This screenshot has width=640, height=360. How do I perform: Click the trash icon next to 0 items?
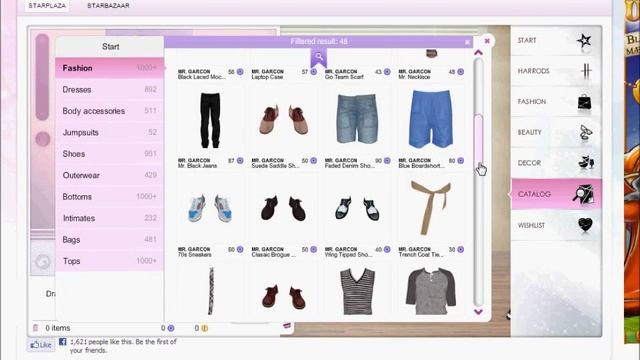pos(36,328)
